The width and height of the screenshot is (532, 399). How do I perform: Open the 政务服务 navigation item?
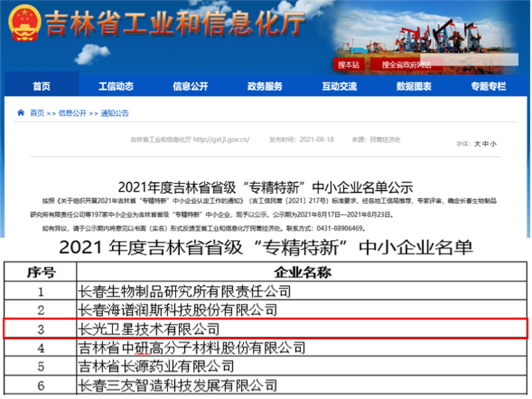(x=265, y=86)
